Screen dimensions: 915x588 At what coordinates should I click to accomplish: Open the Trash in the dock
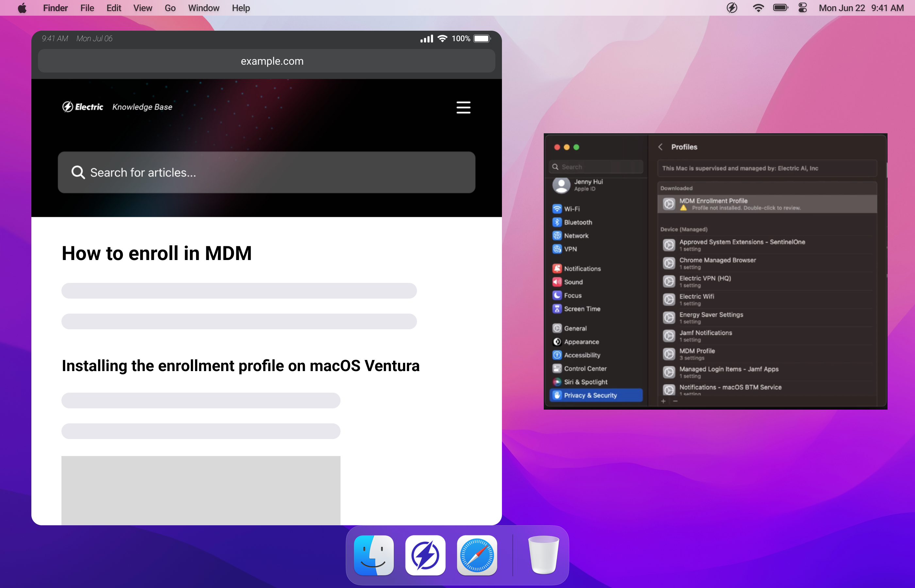coord(543,555)
